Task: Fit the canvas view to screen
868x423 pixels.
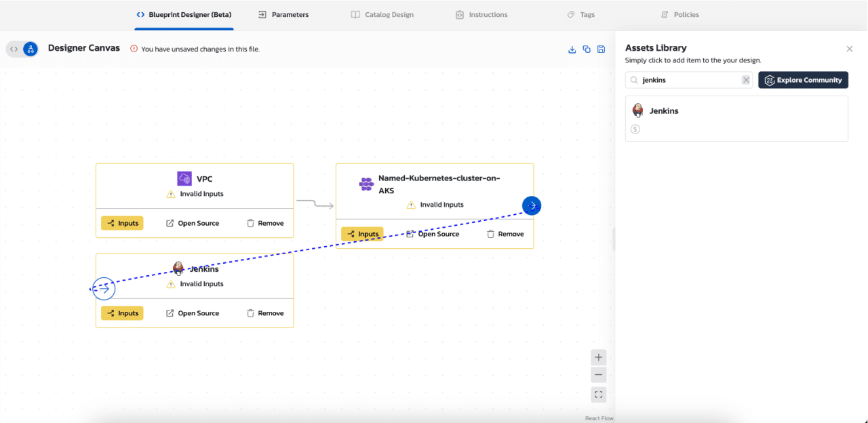Action: click(598, 394)
